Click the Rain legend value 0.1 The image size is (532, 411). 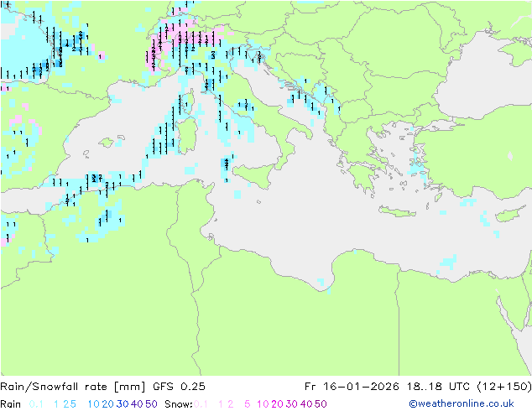coord(36,404)
